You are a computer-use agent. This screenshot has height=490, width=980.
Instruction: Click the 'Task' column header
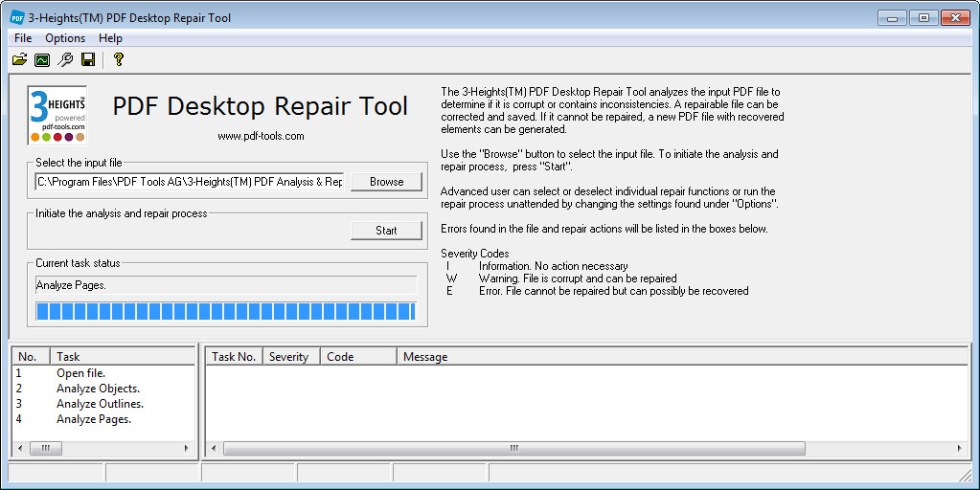(x=123, y=356)
